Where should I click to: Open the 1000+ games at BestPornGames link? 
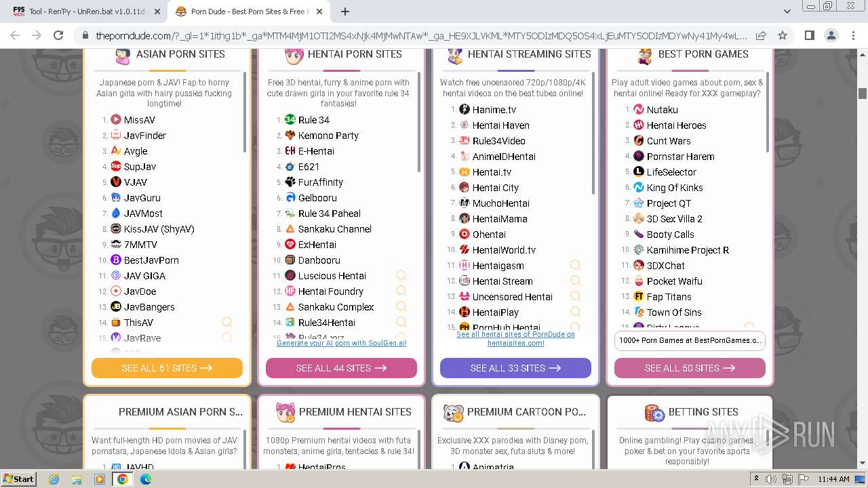click(x=690, y=341)
